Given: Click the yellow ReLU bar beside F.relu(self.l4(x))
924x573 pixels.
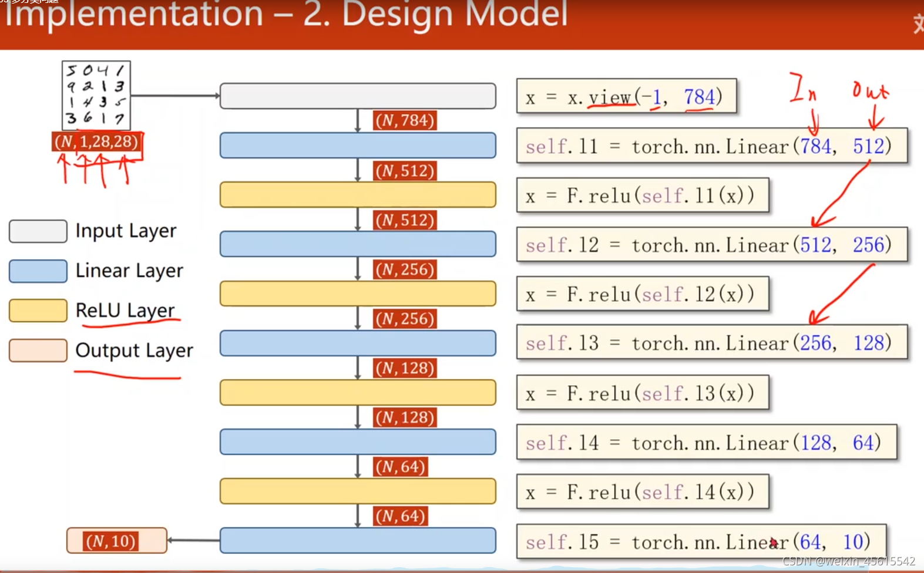Looking at the screenshot, I should pyautogui.click(x=358, y=491).
